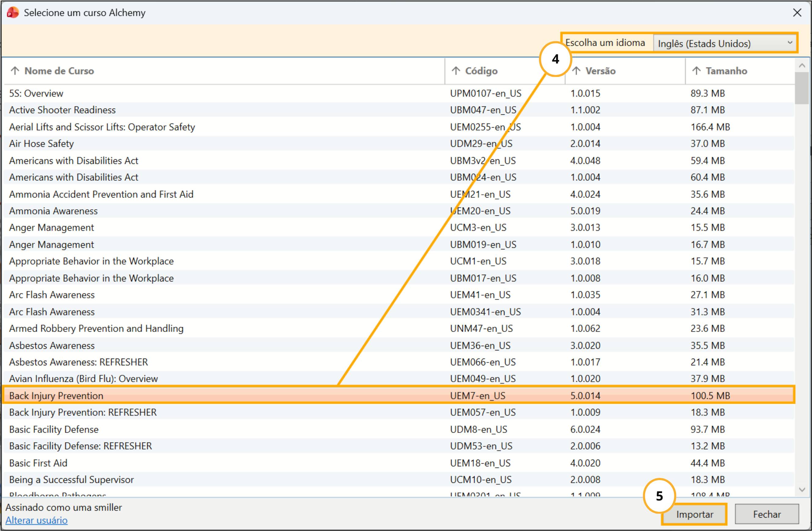Click scrollbar down arrow in course list
This screenshot has width=812, height=531.
click(802, 490)
